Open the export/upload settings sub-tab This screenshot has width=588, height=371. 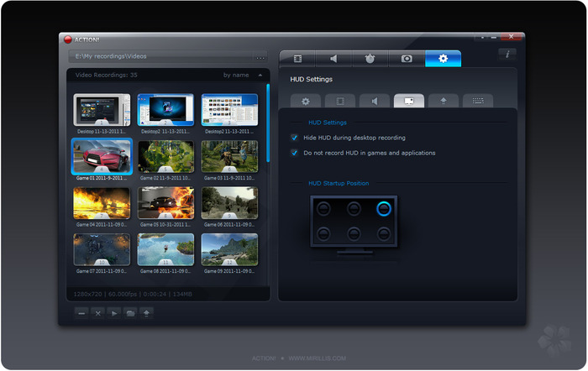pos(443,101)
